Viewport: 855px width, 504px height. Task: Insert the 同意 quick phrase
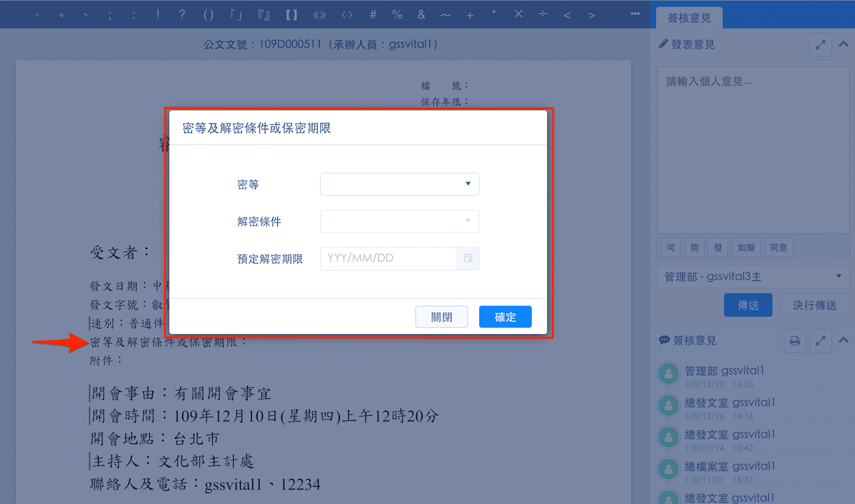(x=778, y=248)
